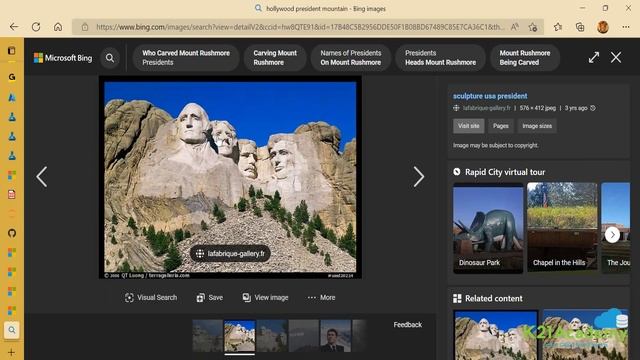This screenshot has width=640, height=360.
Task: Click the Visit site button
Action: click(469, 126)
